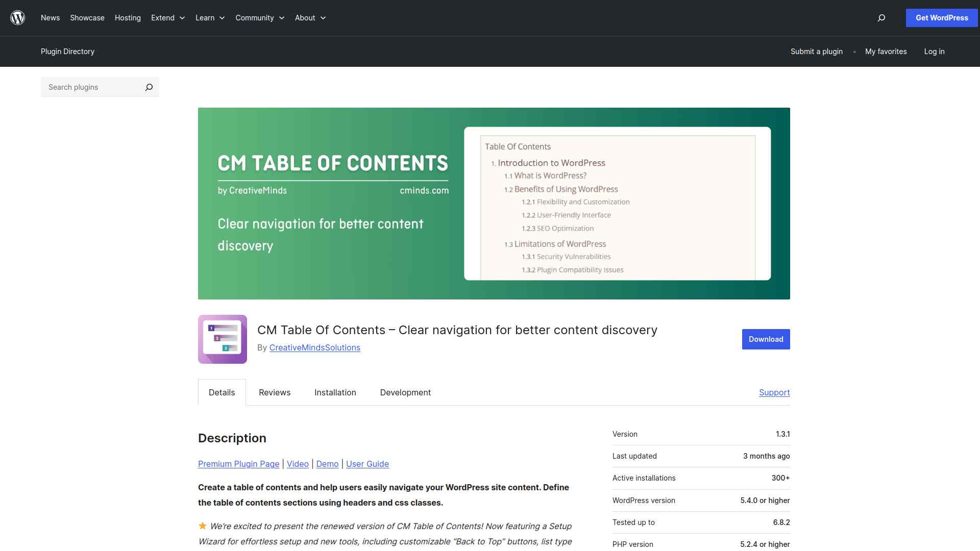Click the version value 1.3.1
Screen dimensions: 980x551
point(783,434)
